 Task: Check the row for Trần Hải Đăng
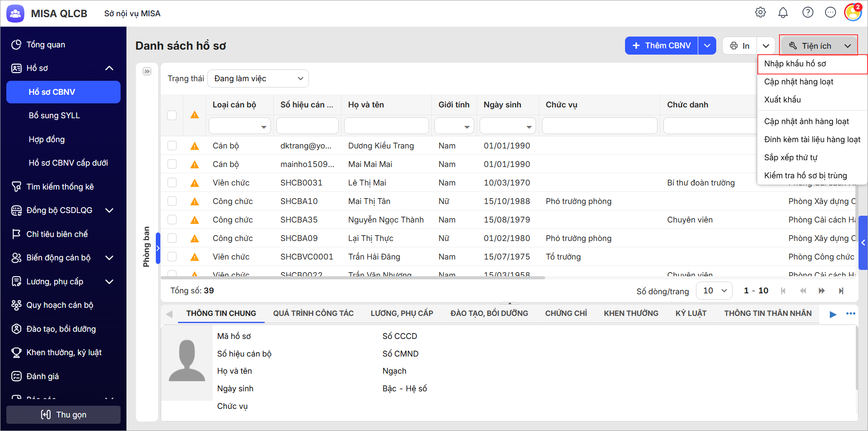(x=172, y=257)
